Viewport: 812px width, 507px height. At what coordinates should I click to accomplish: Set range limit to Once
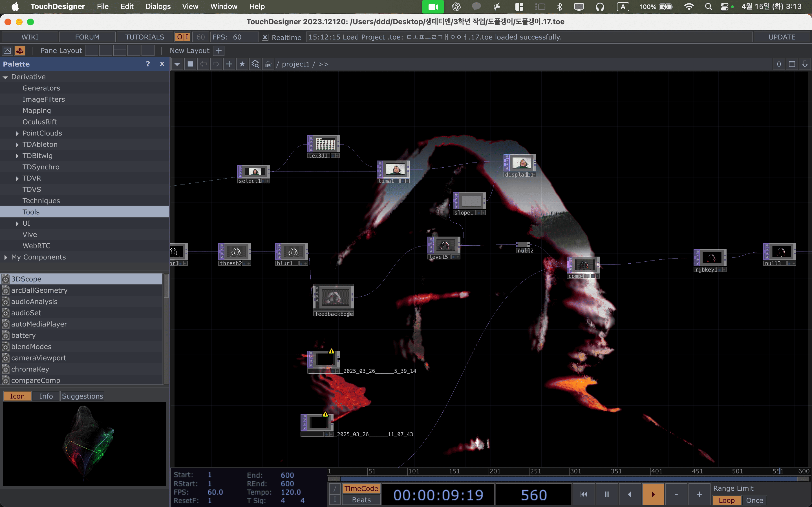tap(754, 500)
